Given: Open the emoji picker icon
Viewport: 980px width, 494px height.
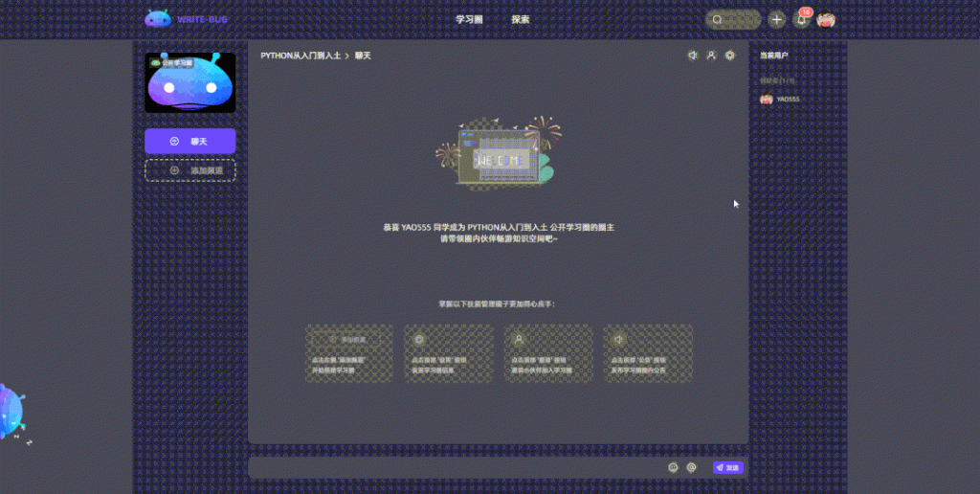Looking at the screenshot, I should pos(673,467).
